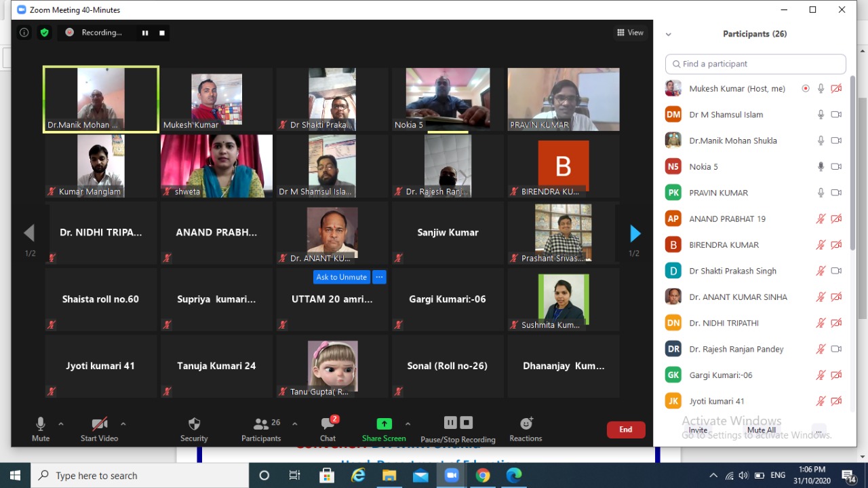End the meeting

click(x=626, y=430)
